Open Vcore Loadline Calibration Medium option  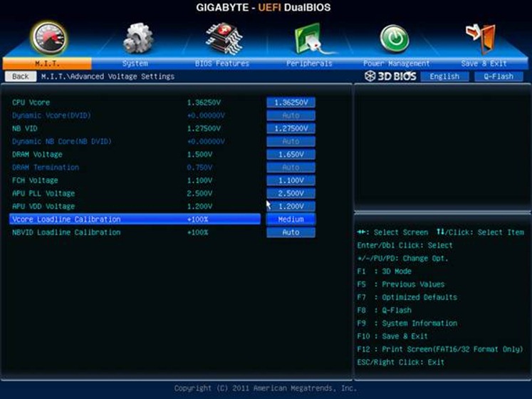pyautogui.click(x=291, y=219)
